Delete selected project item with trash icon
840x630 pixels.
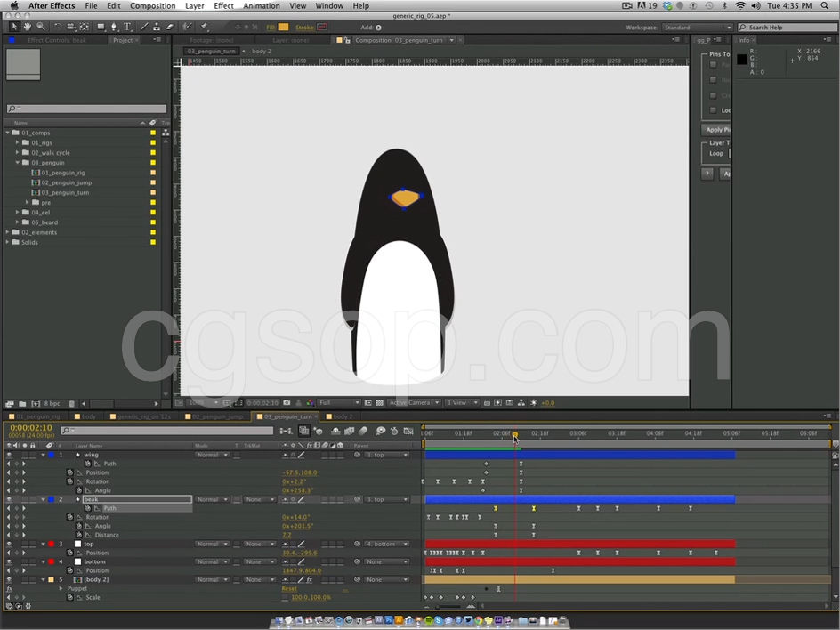tap(72, 403)
